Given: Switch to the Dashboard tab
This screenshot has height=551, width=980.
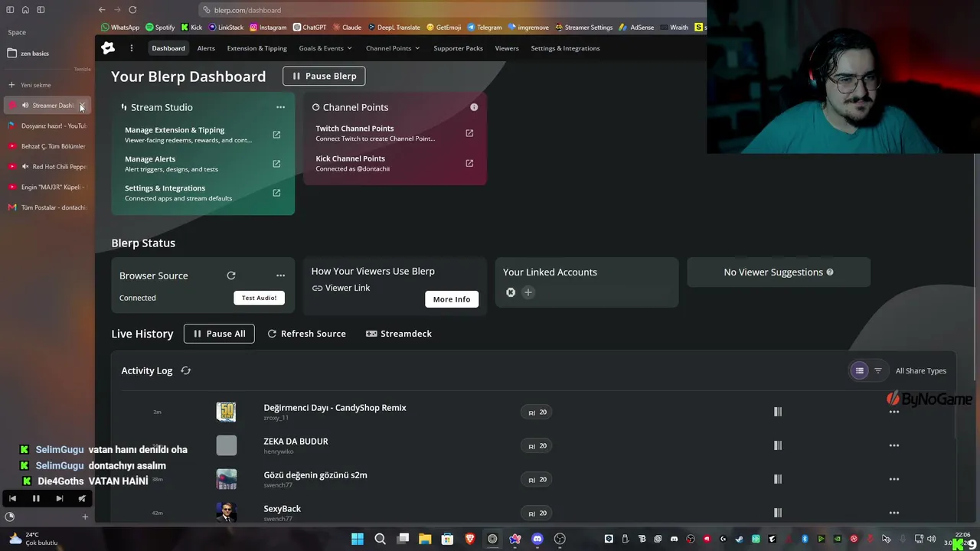Looking at the screenshot, I should [168, 48].
